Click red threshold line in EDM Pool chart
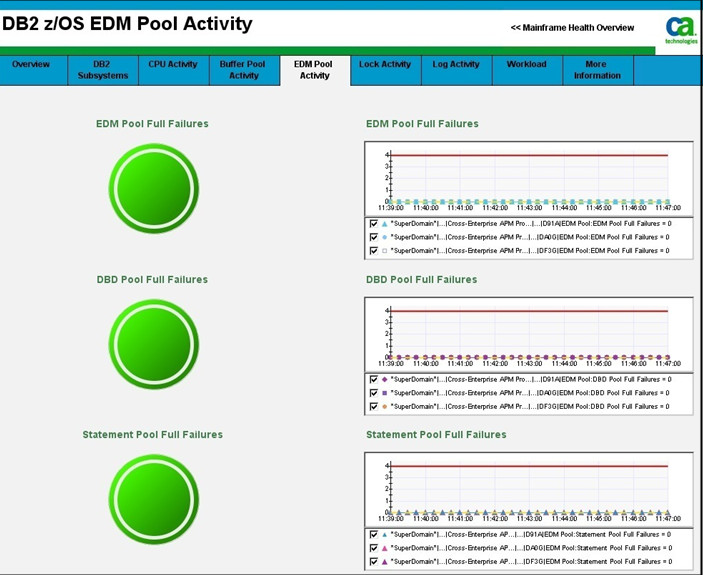Screen dimensions: 703x575 (x=529, y=155)
